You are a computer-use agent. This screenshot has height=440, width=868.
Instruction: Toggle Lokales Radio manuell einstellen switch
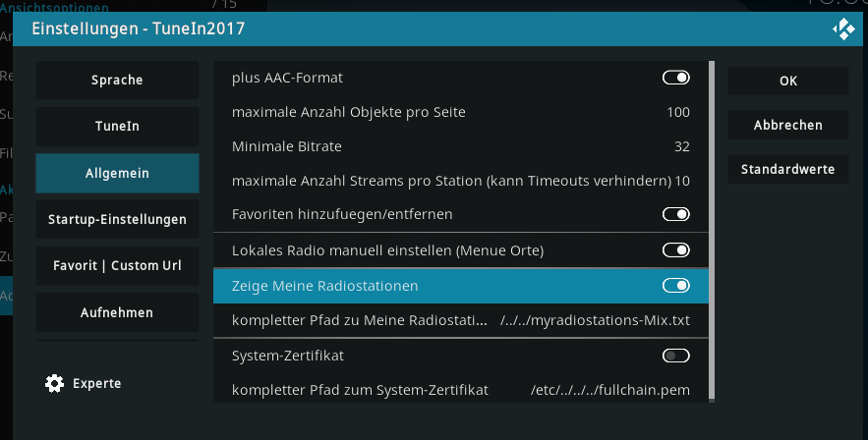(x=676, y=249)
